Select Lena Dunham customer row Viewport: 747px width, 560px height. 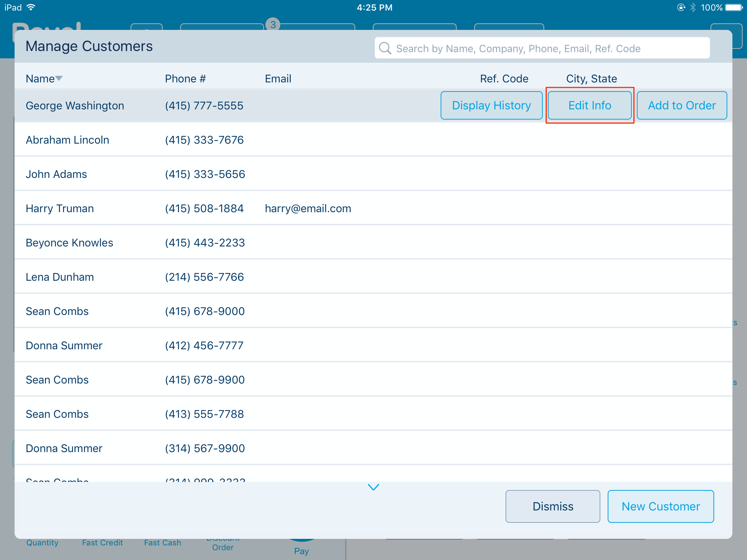pos(373,277)
